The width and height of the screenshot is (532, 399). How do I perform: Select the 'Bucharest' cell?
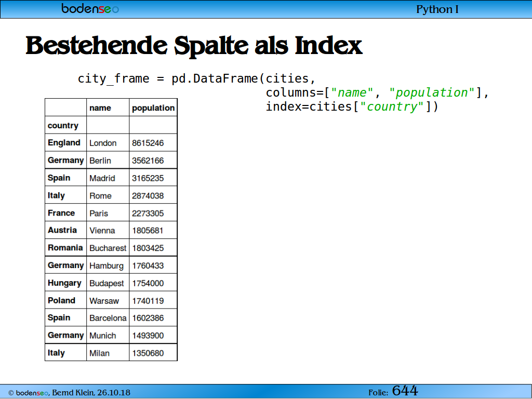pyautogui.click(x=108, y=248)
